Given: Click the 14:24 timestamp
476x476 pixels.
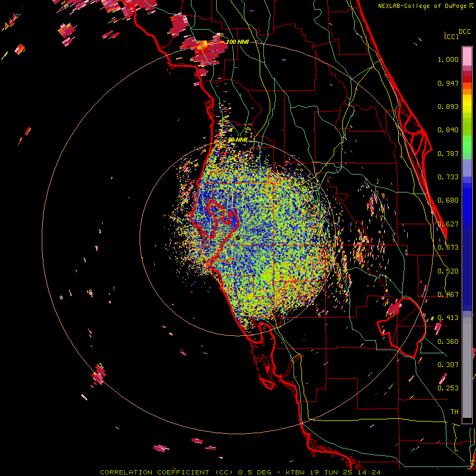Looking at the screenshot, I should (369, 472).
